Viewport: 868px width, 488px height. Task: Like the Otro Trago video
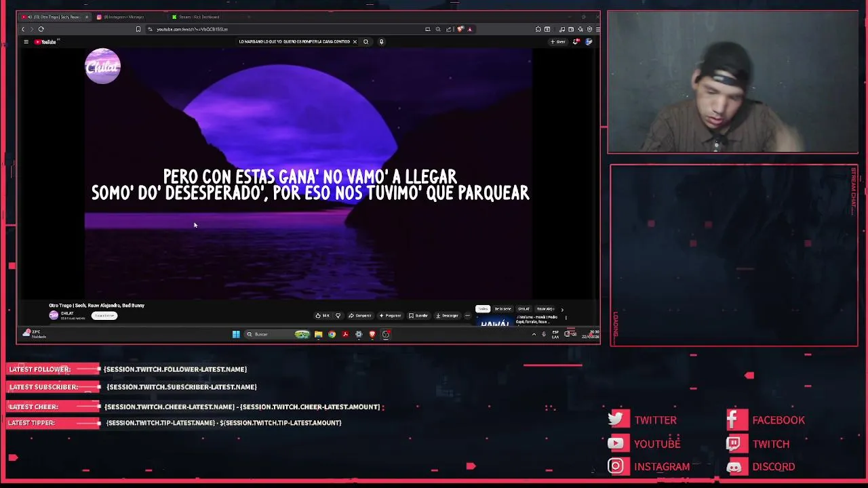[323, 316]
